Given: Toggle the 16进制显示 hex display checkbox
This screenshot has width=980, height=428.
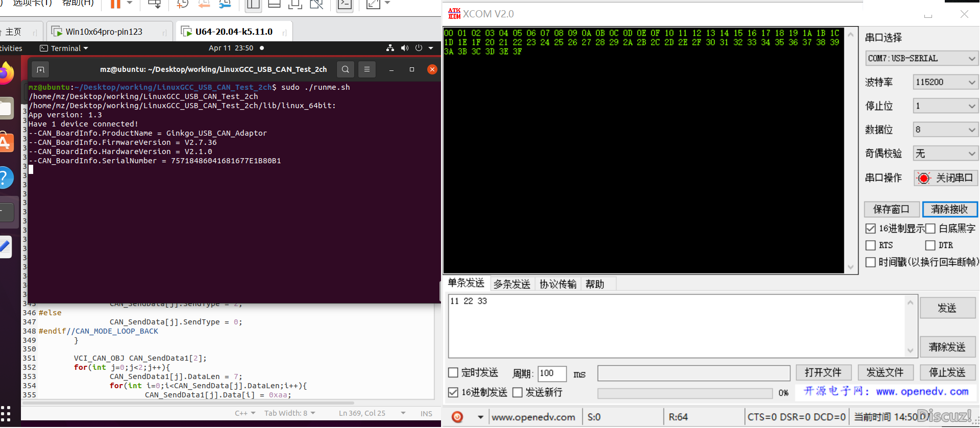Looking at the screenshot, I should 871,229.
